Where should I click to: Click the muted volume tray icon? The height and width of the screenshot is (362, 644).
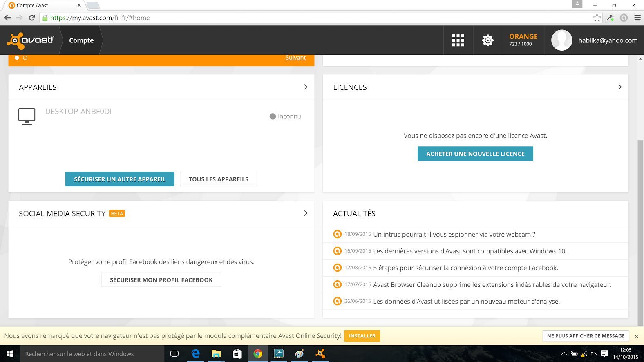pyautogui.click(x=594, y=354)
